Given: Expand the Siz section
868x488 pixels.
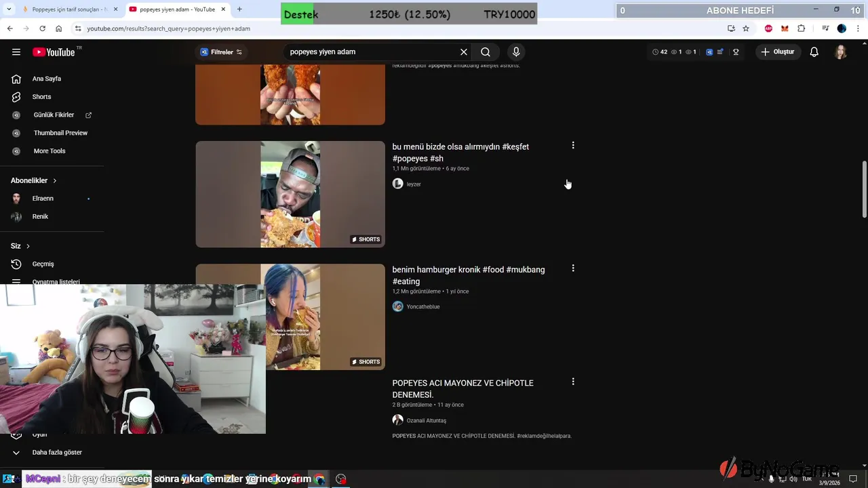Looking at the screenshot, I should [20, 246].
